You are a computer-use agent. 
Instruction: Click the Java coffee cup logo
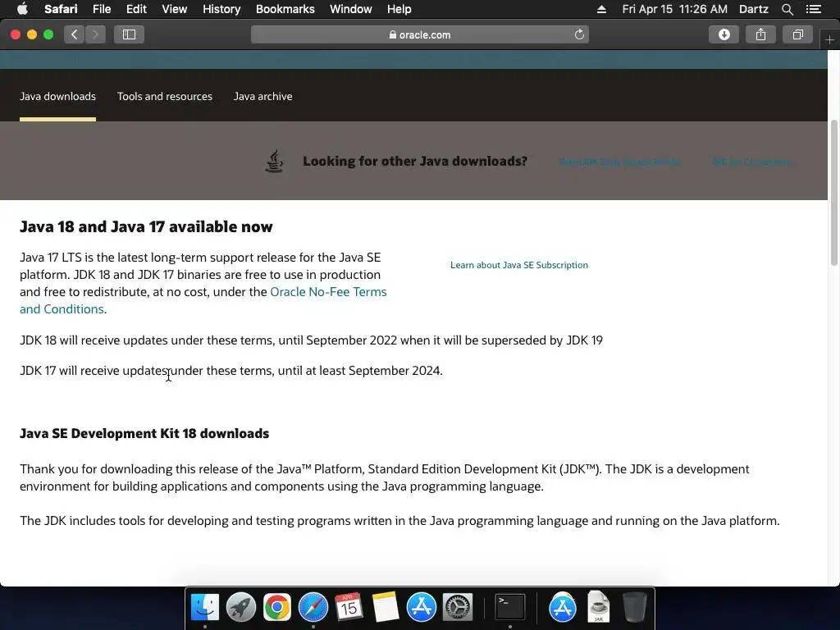tap(274, 161)
